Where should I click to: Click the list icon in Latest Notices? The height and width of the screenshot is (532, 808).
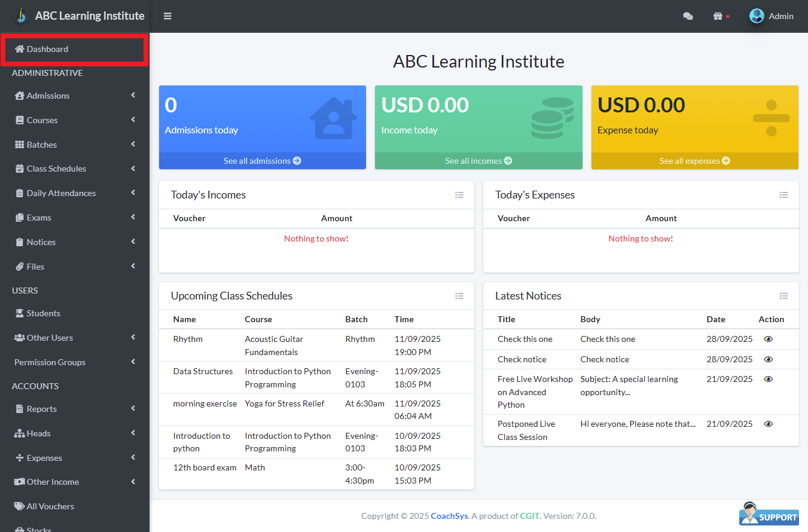coord(783,296)
